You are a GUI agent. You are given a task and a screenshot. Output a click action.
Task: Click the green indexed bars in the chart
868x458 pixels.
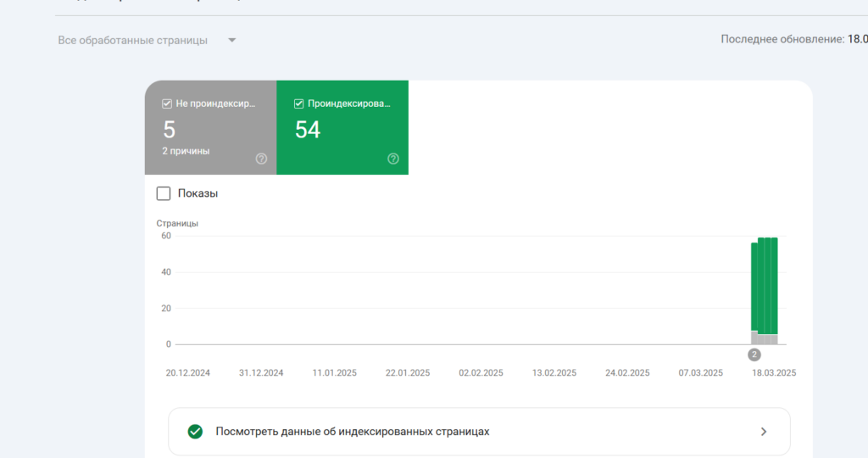(765, 285)
